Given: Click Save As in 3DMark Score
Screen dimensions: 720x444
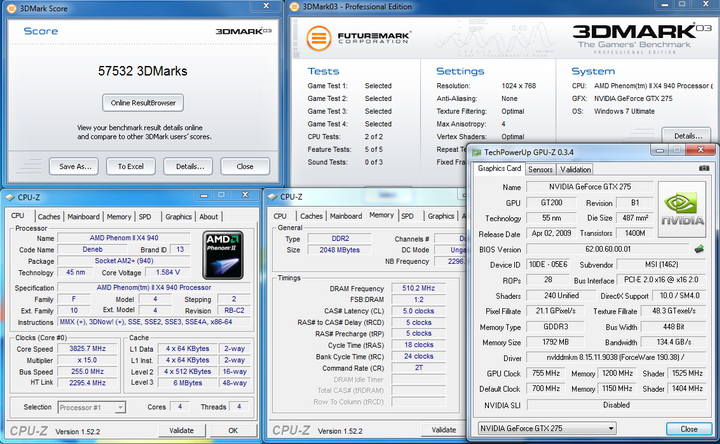Looking at the screenshot, I should click(x=75, y=167).
